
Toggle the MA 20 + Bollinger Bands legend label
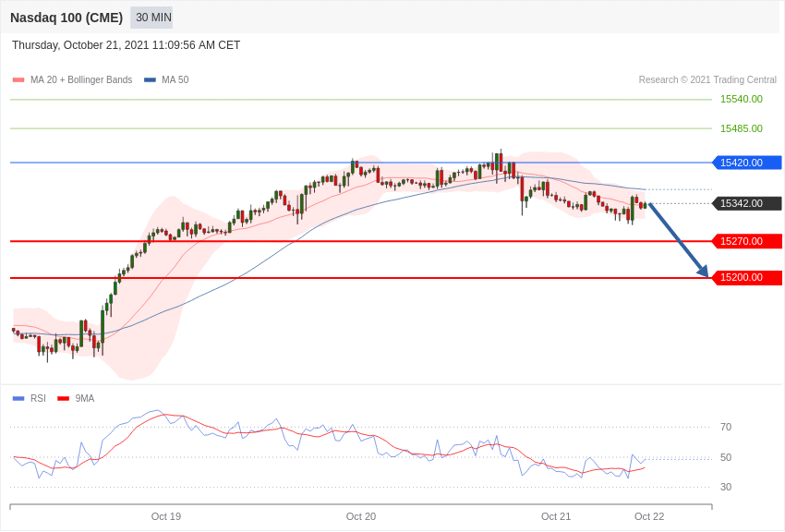tap(81, 80)
